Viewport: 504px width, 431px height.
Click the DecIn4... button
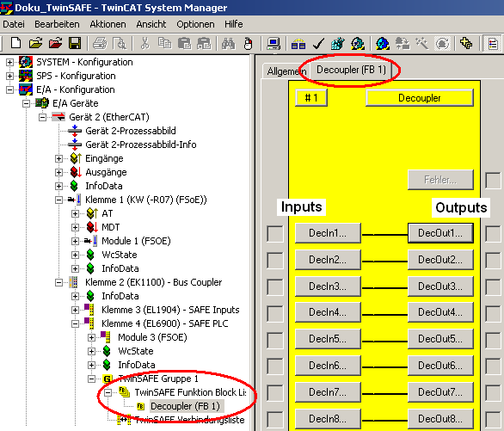point(328,312)
